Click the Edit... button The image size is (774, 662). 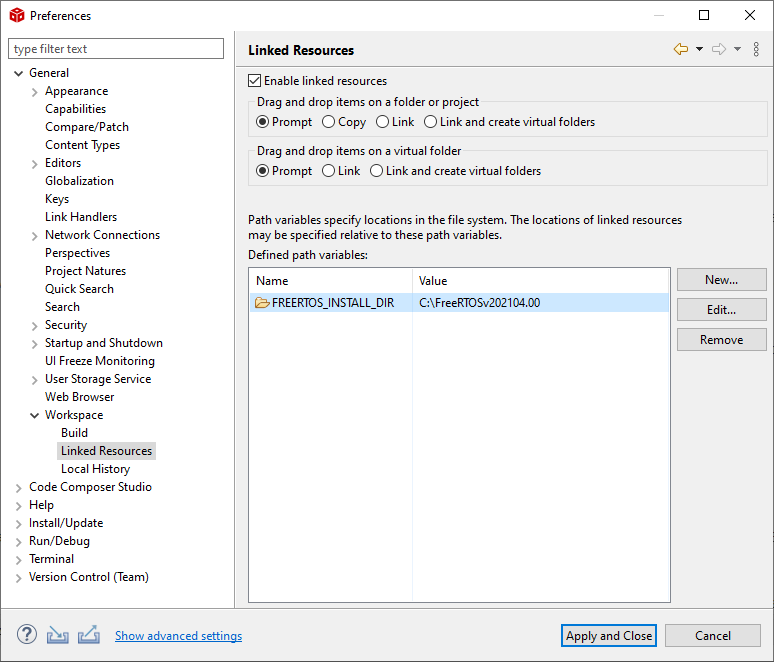pyautogui.click(x=722, y=310)
